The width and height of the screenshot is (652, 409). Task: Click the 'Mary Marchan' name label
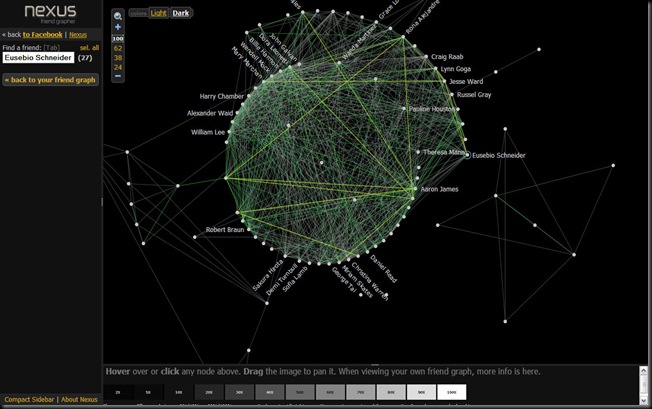(247, 62)
